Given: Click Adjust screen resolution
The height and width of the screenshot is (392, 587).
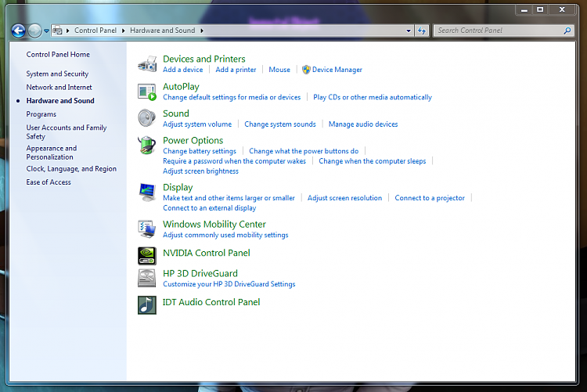Looking at the screenshot, I should point(345,198).
